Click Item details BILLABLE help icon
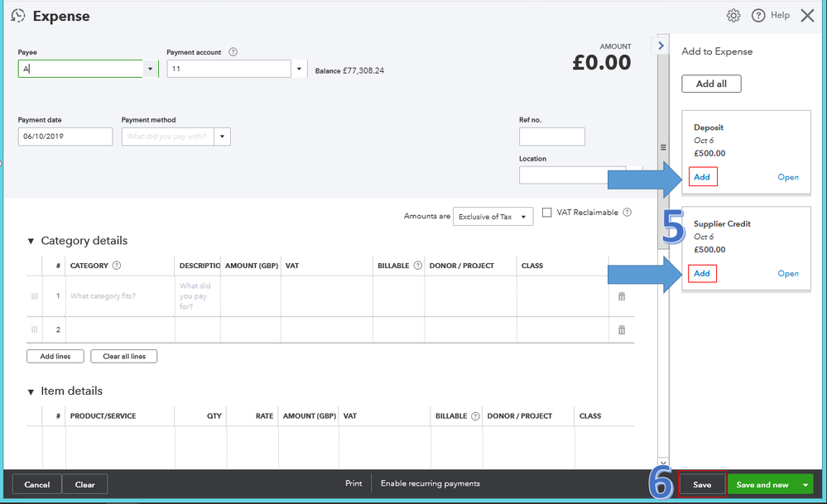Viewport: 827px width, 504px height. point(475,416)
